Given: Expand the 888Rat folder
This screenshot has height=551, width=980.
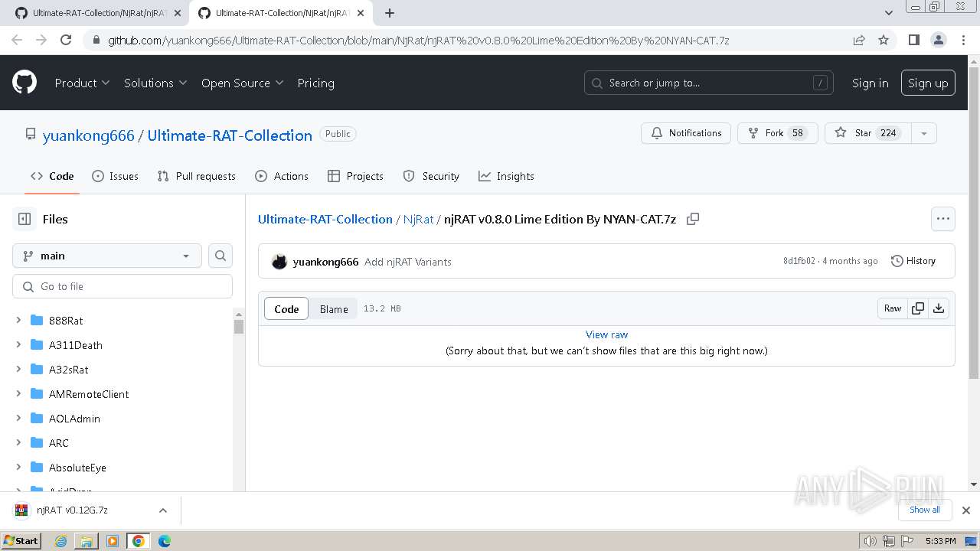Looking at the screenshot, I should point(18,321).
